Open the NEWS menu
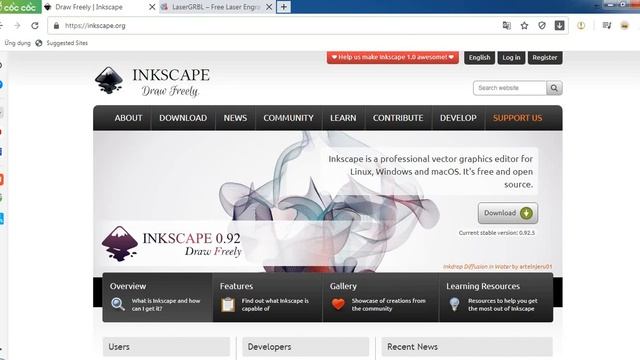 tap(235, 118)
